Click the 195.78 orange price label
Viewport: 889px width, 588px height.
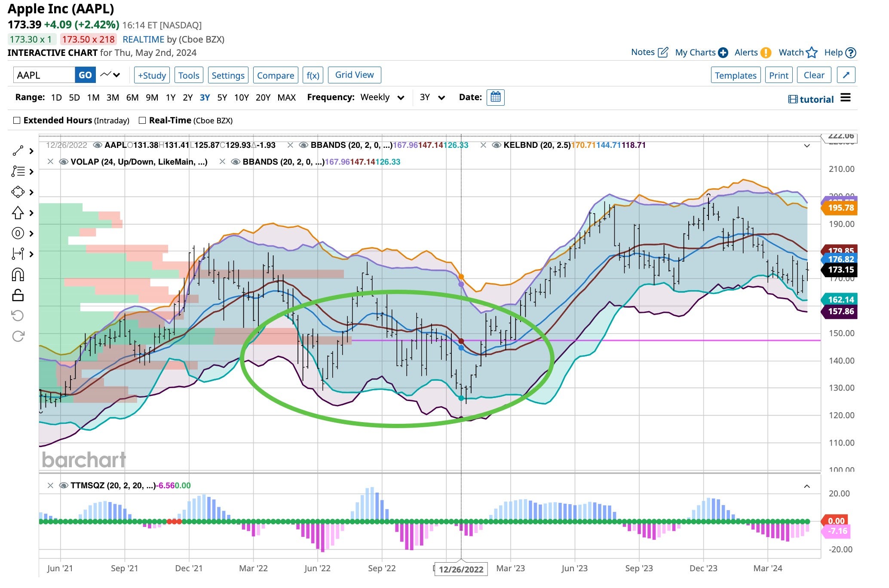840,208
